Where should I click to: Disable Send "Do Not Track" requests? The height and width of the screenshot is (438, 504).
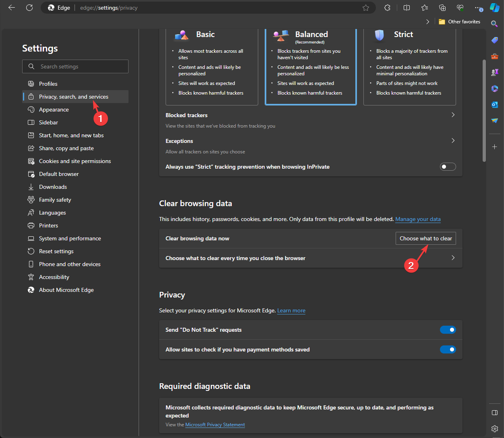(448, 330)
